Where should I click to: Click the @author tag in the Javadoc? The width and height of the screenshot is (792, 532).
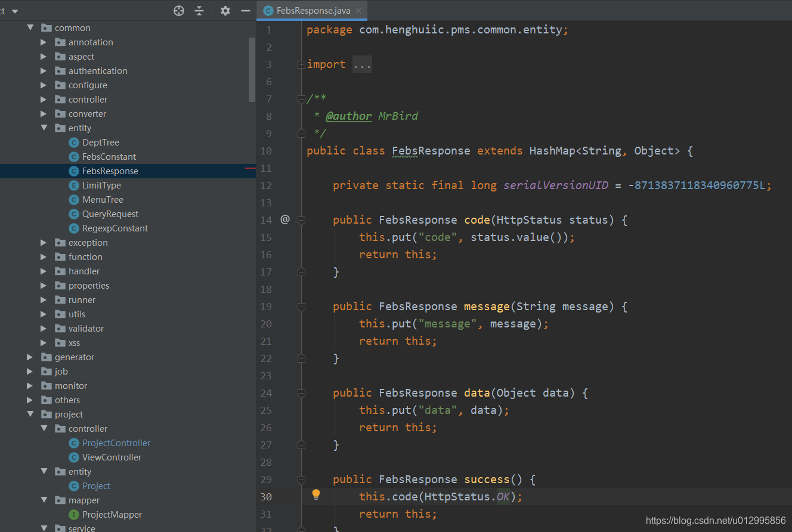tap(349, 116)
